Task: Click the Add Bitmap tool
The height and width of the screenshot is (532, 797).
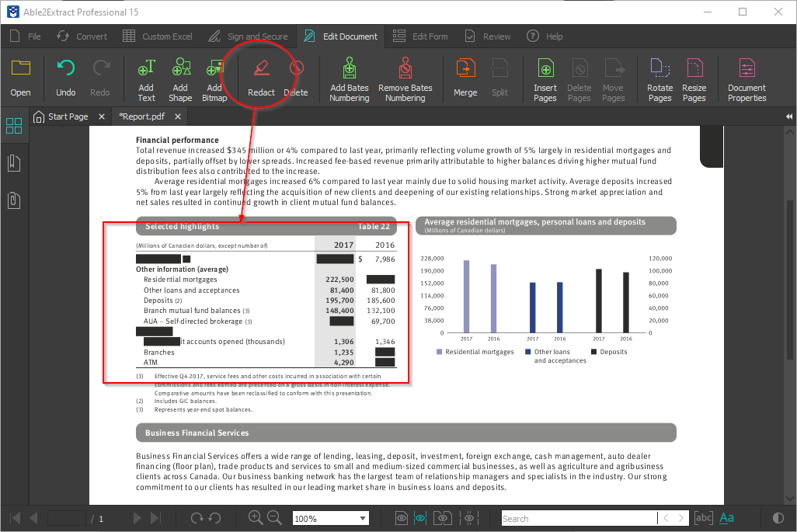Action: (215, 78)
